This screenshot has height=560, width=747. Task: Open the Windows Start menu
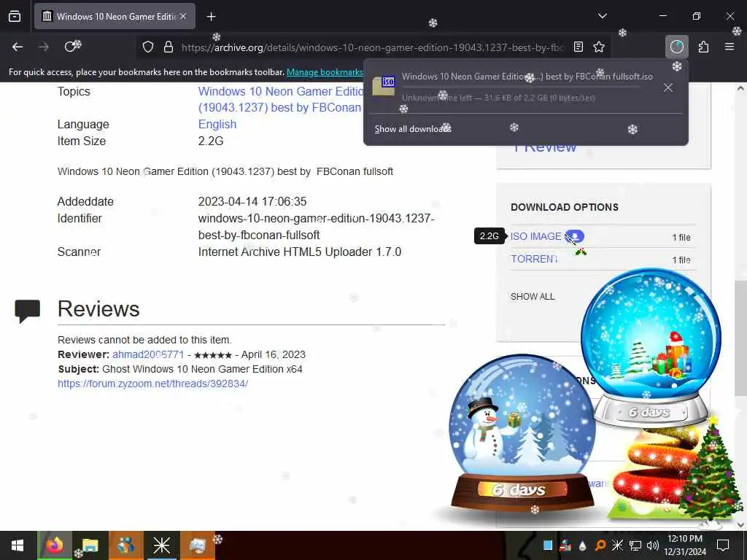[x=18, y=545]
